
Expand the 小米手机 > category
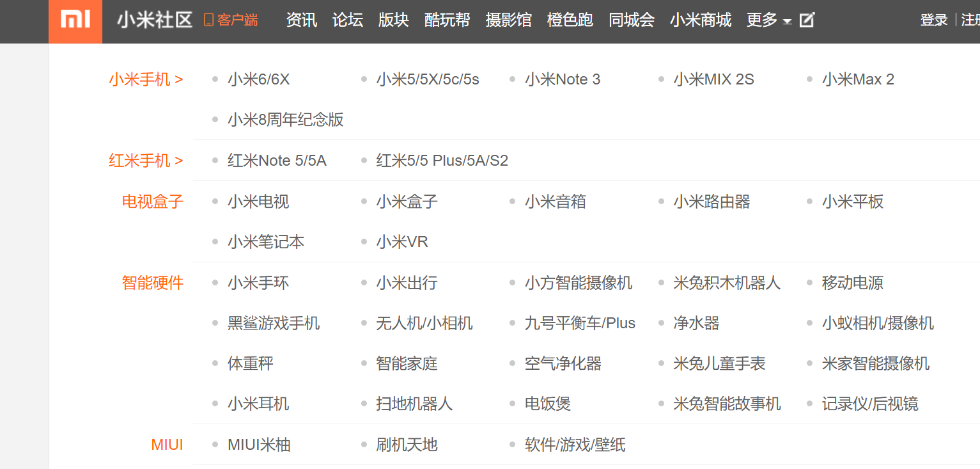pyautogui.click(x=146, y=79)
